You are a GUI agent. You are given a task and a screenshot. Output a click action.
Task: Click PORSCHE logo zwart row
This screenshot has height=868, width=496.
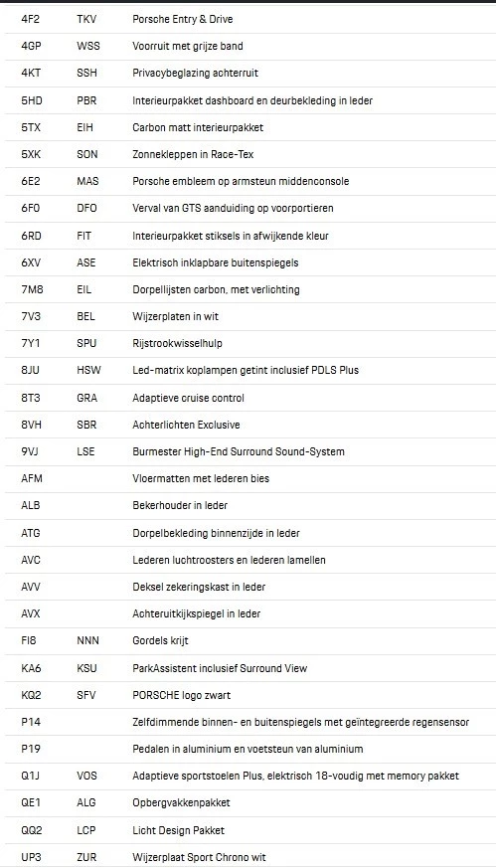(x=250, y=695)
